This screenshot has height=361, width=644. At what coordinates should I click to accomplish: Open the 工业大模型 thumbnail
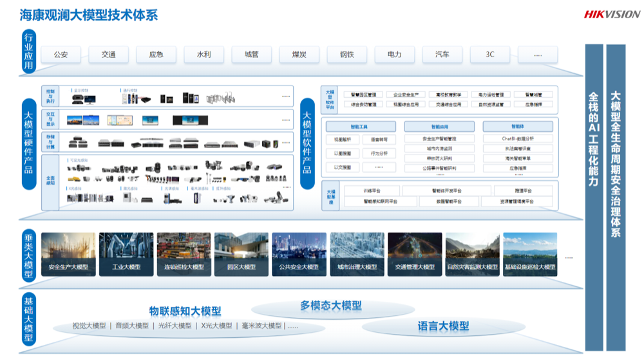pyautogui.click(x=126, y=254)
